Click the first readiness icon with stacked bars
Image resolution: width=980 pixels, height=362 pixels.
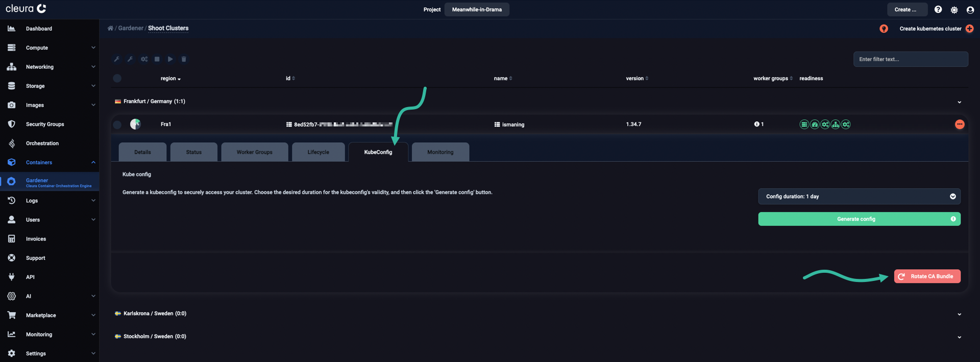point(804,124)
